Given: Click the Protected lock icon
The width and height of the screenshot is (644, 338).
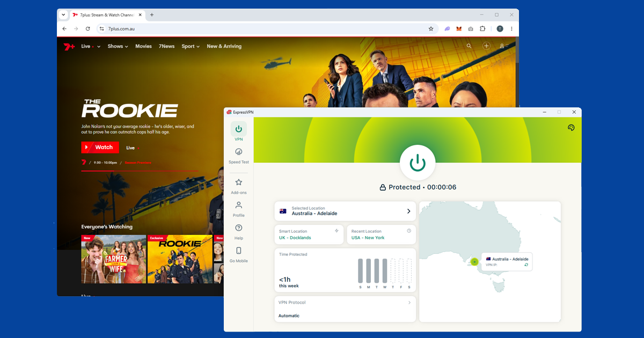Looking at the screenshot, I should point(383,187).
